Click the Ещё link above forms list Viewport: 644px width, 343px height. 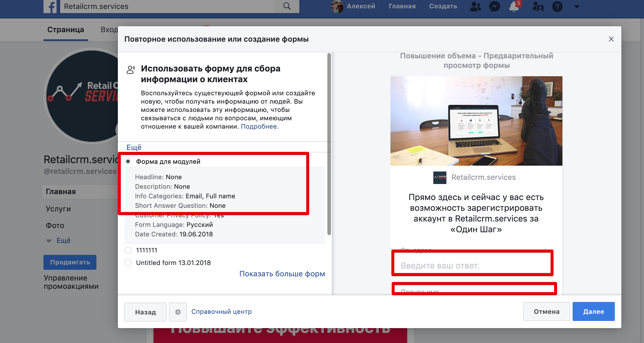pos(134,147)
